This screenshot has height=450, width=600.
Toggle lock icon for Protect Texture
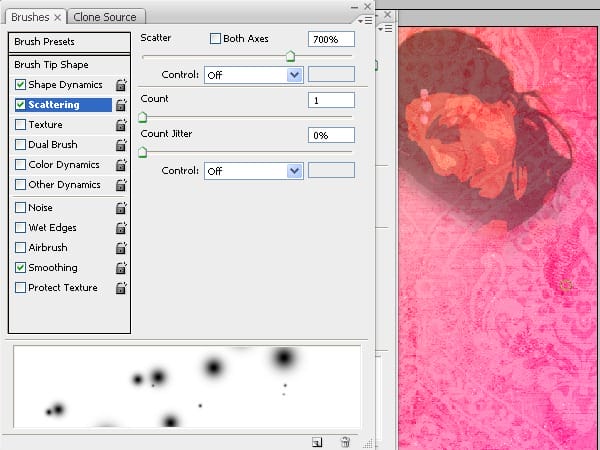tap(121, 288)
